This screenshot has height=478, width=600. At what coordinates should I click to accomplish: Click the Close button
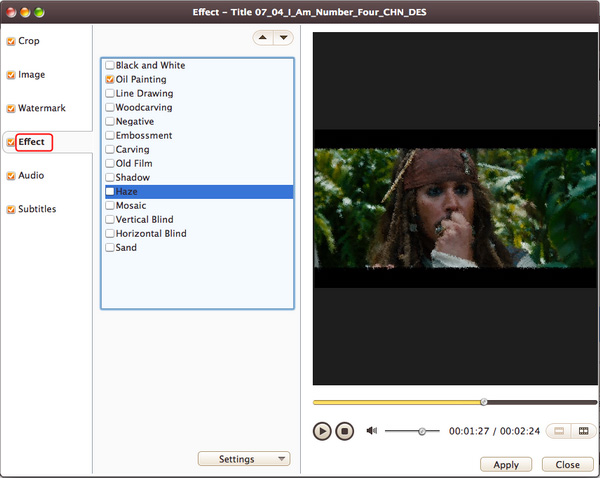point(567,465)
